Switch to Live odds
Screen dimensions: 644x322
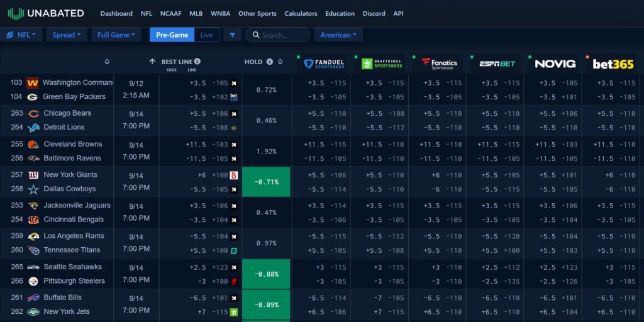[206, 35]
